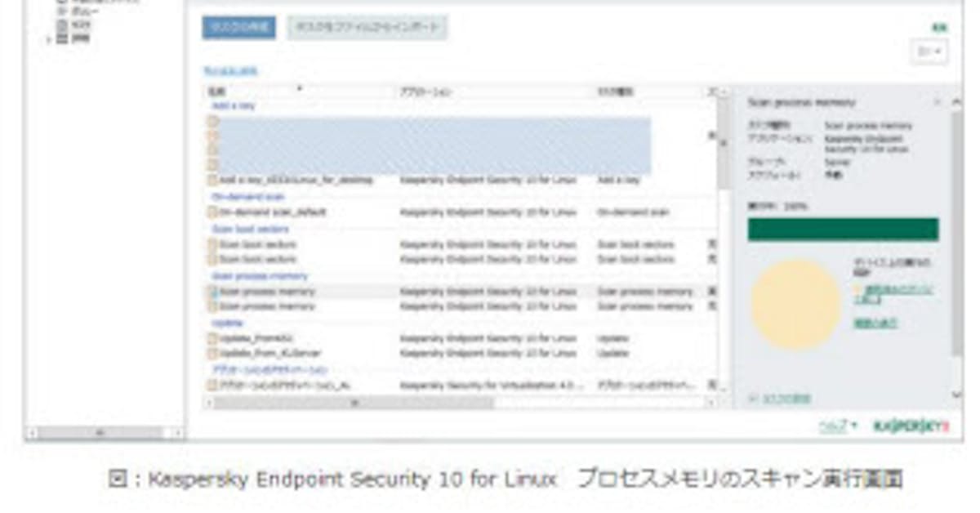Click the On-demand scan_default task icon

coord(212,212)
